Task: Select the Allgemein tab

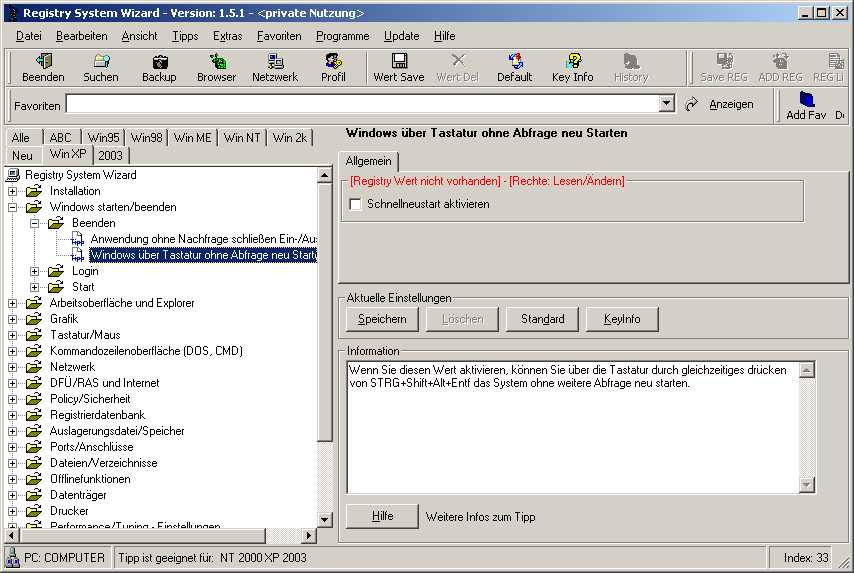Action: coord(369,161)
